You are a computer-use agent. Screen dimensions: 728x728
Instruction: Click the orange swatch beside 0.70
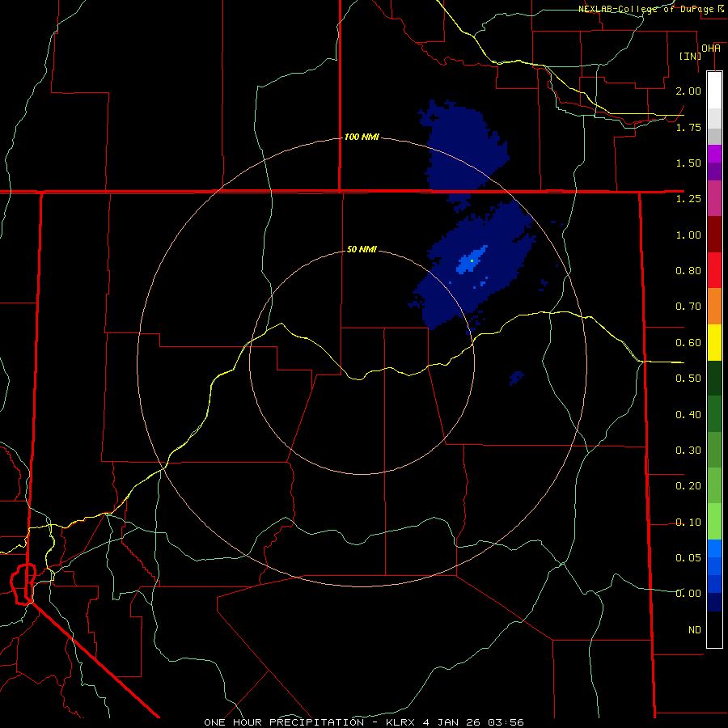tap(714, 307)
